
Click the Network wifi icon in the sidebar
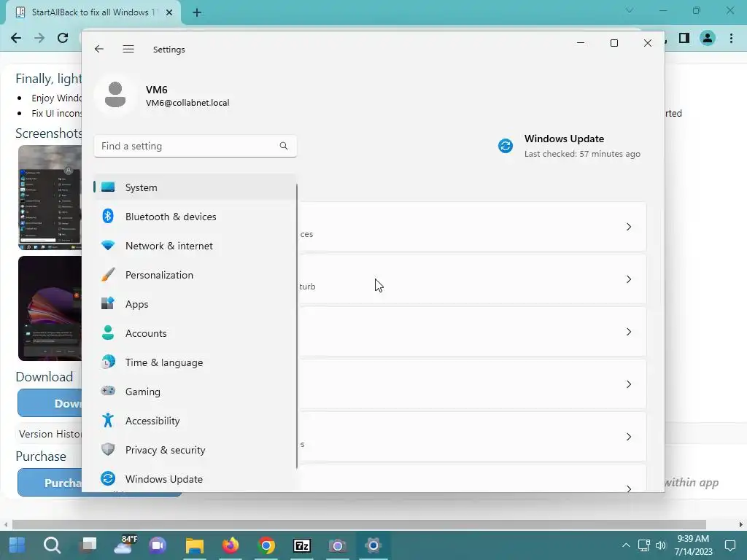coord(108,246)
